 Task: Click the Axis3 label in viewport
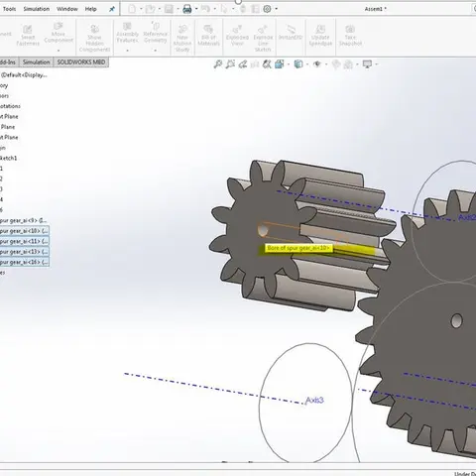314,401
